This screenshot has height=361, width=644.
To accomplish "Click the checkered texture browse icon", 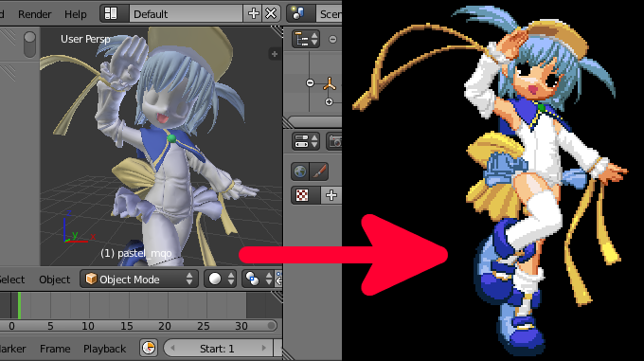I will point(302,195).
